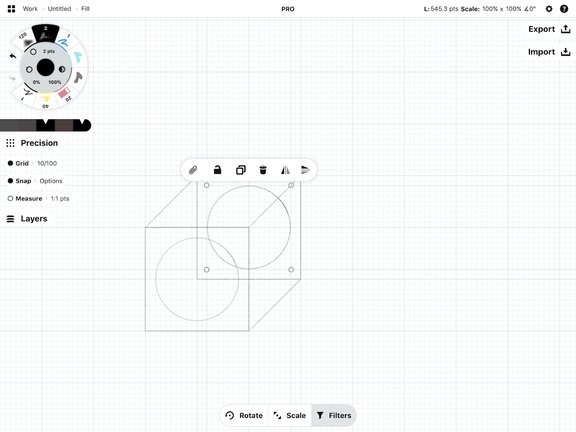Image resolution: width=576 pixels, height=432 pixels.
Task: Click the unlock padlock icon in selection popup
Action: click(217, 170)
